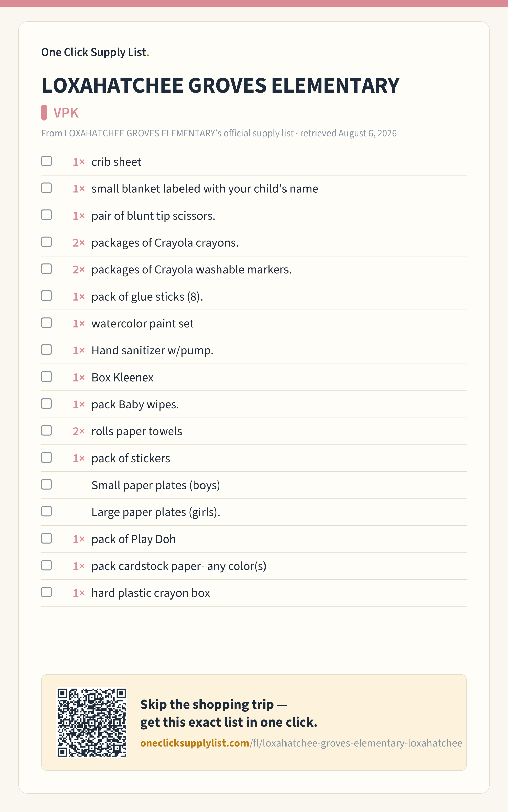
Task: Tick the small blanket item checkbox
Action: pyautogui.click(x=46, y=188)
